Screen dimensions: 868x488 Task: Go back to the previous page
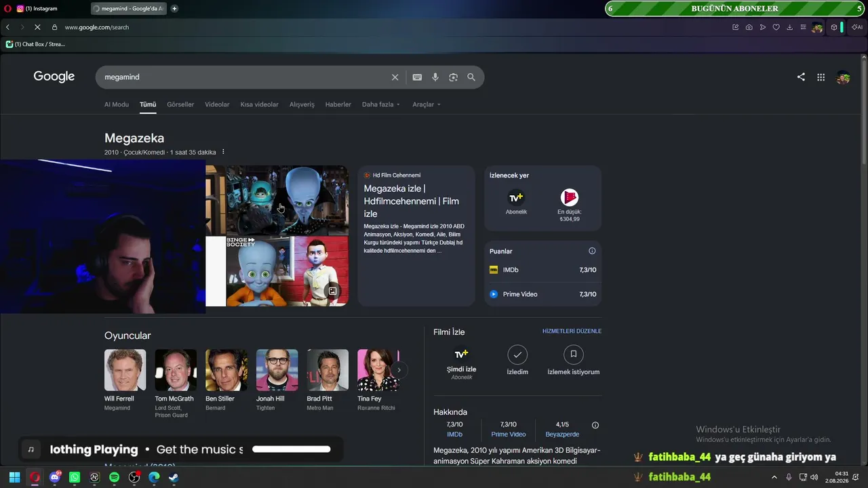pyautogui.click(x=7, y=27)
